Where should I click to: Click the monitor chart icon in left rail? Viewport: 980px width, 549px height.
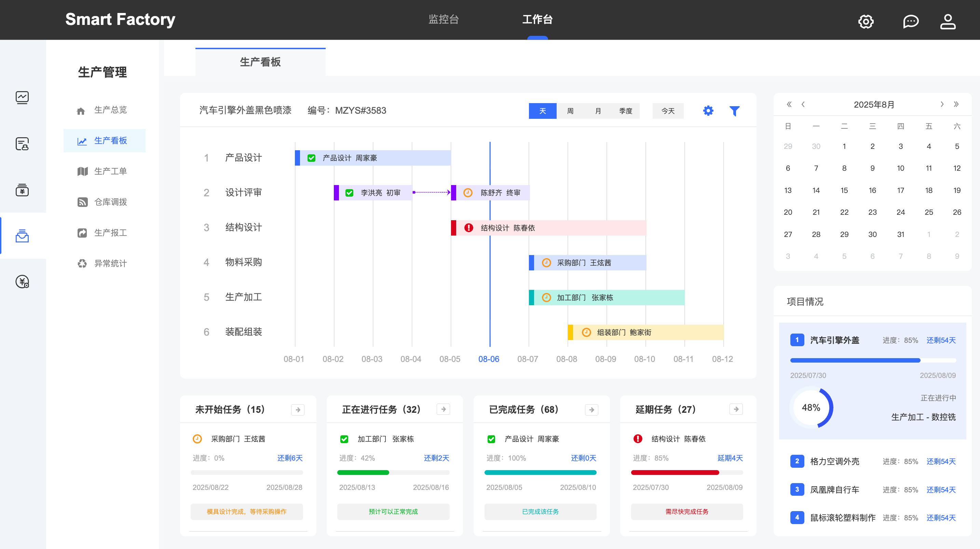pos(22,98)
